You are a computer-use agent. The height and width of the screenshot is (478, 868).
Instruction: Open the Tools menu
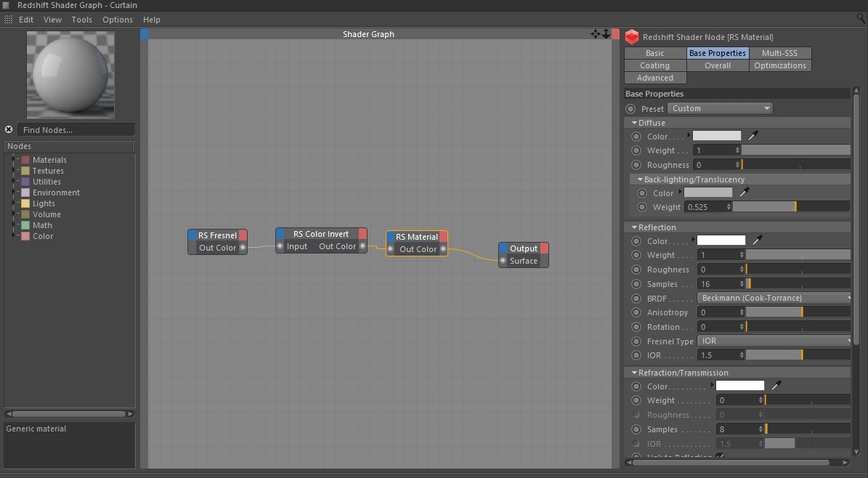pyautogui.click(x=82, y=20)
